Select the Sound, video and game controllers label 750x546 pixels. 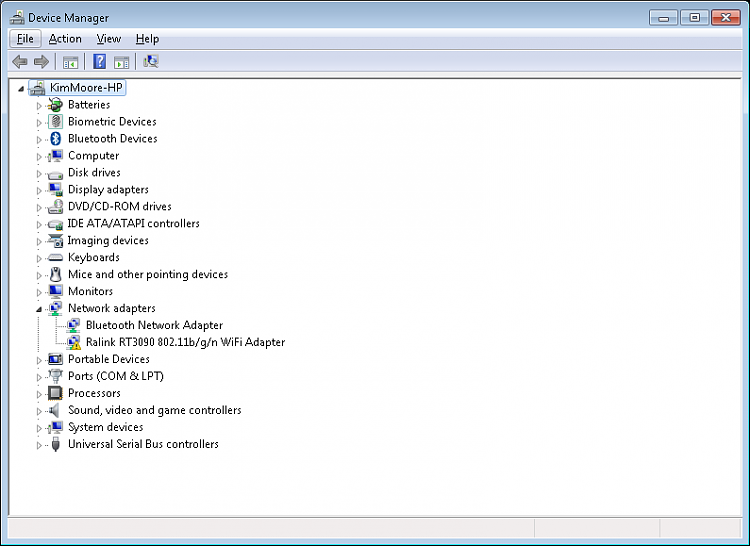point(154,410)
